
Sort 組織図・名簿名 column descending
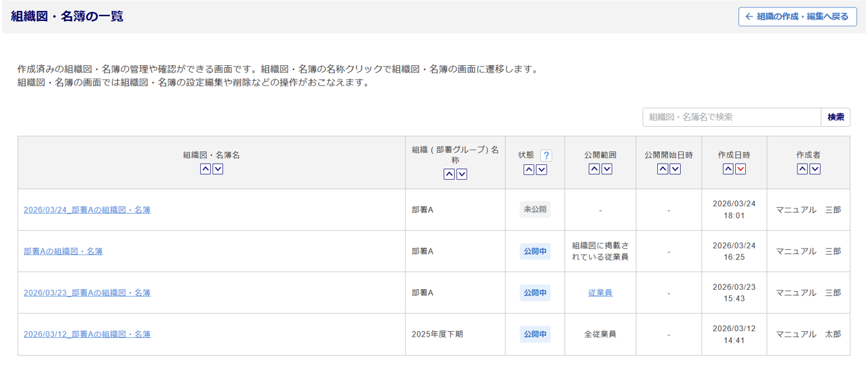(218, 169)
